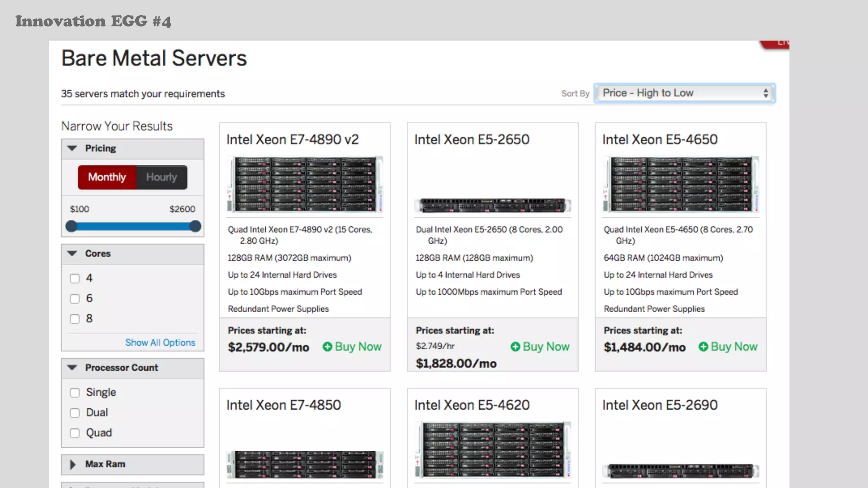This screenshot has height=488, width=868.
Task: Click Show All Options link
Action: coord(160,342)
